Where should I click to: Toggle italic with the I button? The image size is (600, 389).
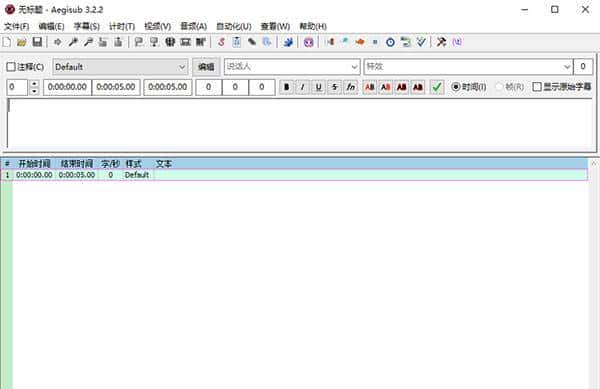pos(302,87)
